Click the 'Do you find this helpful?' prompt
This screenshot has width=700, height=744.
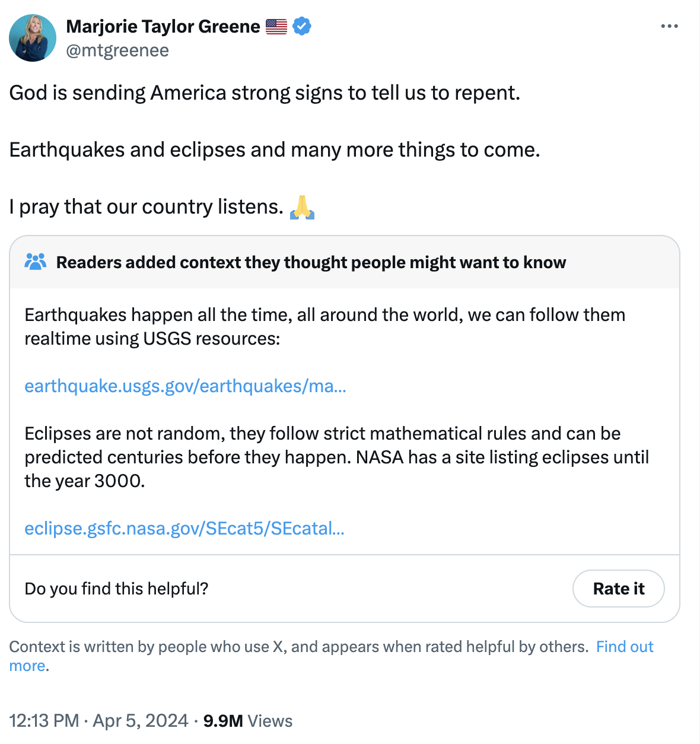click(116, 589)
